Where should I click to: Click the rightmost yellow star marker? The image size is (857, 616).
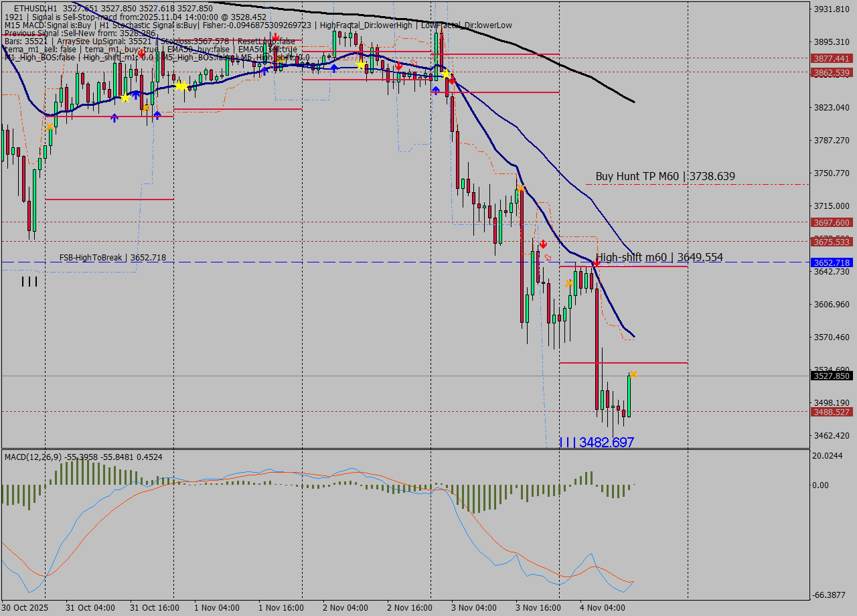click(x=445, y=74)
